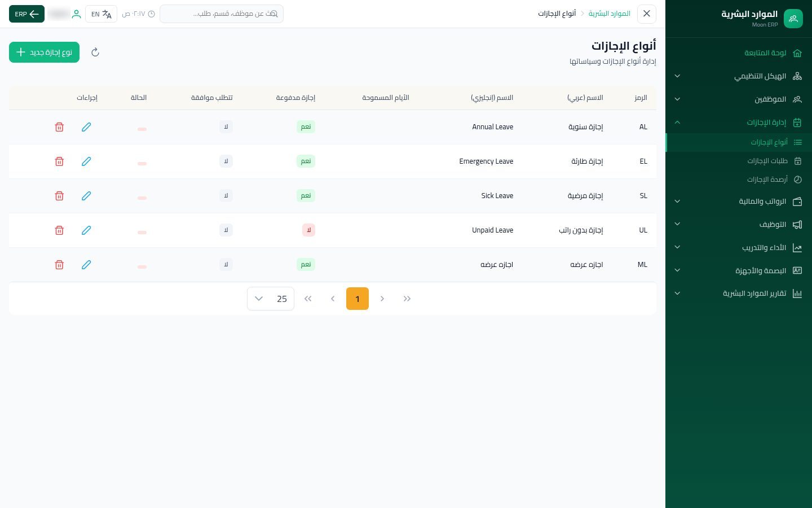Edit the Unpaid Leave row pencil icon
This screenshot has width=812, height=508.
[86, 230]
